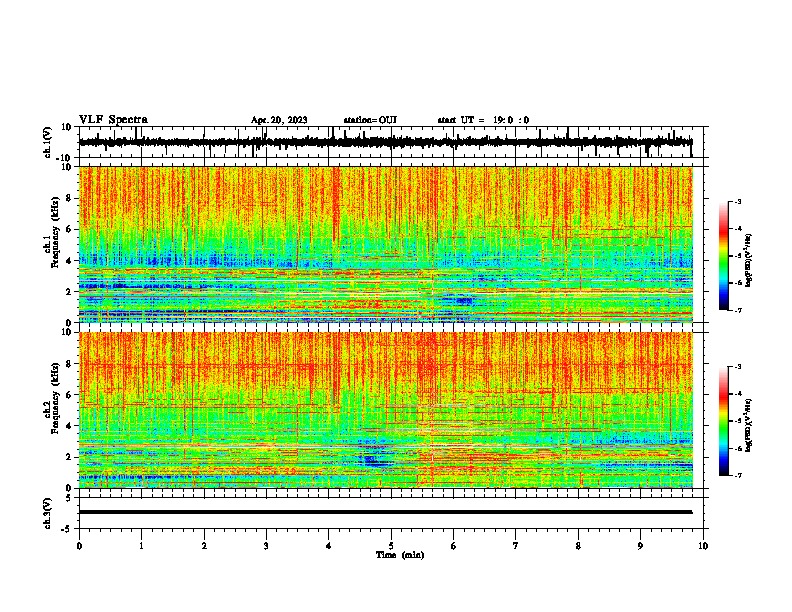The height and width of the screenshot is (612, 792).
Task: Click the "start UT = 19: 0 : 0" text
Action: [483, 120]
